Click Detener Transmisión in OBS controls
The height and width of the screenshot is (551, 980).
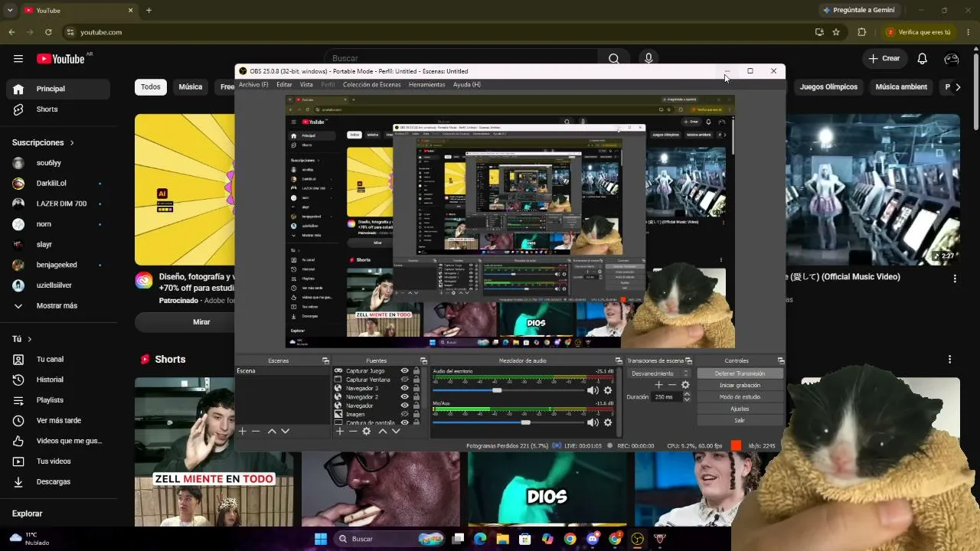pyautogui.click(x=740, y=373)
